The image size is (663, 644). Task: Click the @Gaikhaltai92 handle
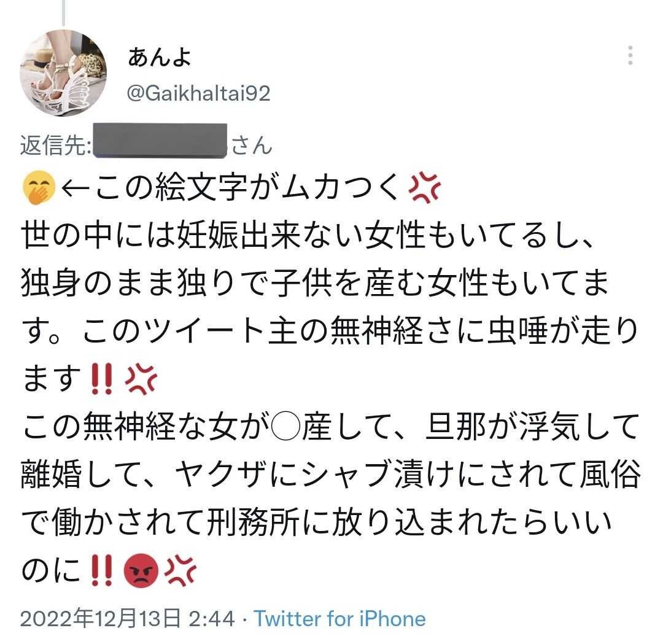199,93
